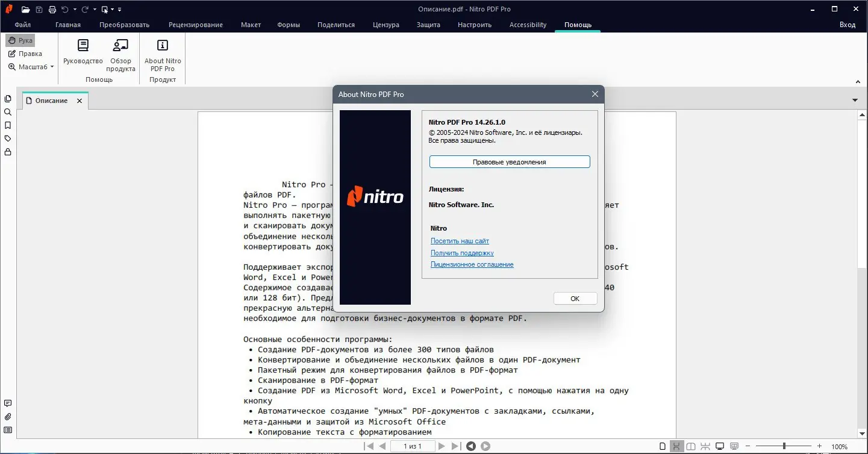Screen dimensions: 868x454
Task: Show the Comments panel
Action: click(x=8, y=403)
